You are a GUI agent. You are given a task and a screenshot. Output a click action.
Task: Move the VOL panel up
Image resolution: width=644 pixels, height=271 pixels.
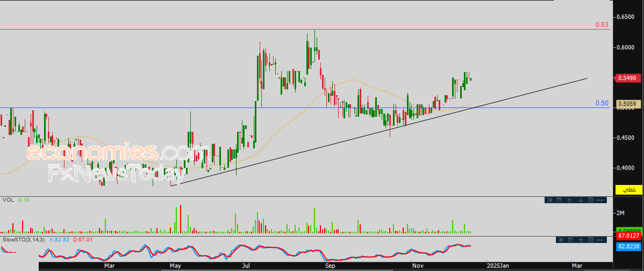(x=570, y=200)
